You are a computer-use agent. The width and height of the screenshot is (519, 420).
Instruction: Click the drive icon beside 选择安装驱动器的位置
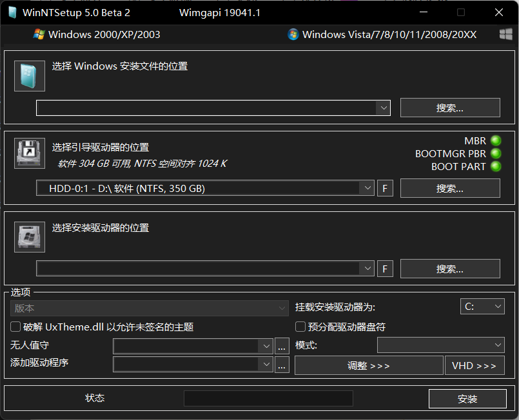pos(29,236)
